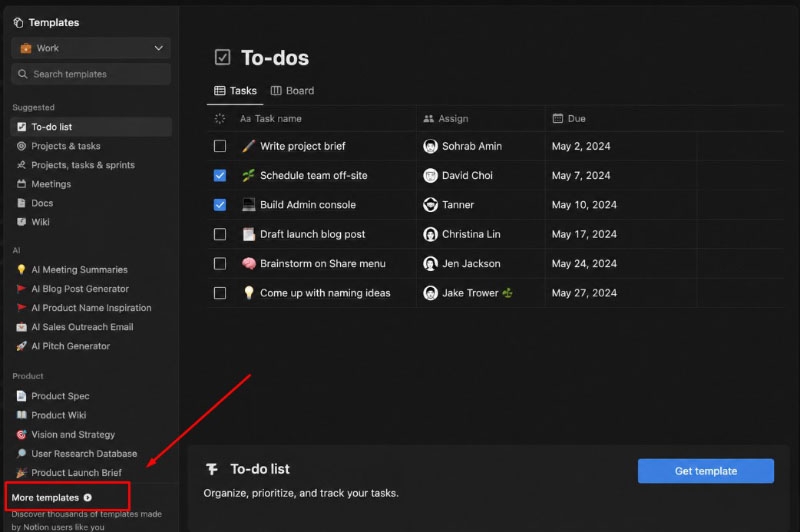Click the Assign column header
800x532 pixels.
point(446,118)
